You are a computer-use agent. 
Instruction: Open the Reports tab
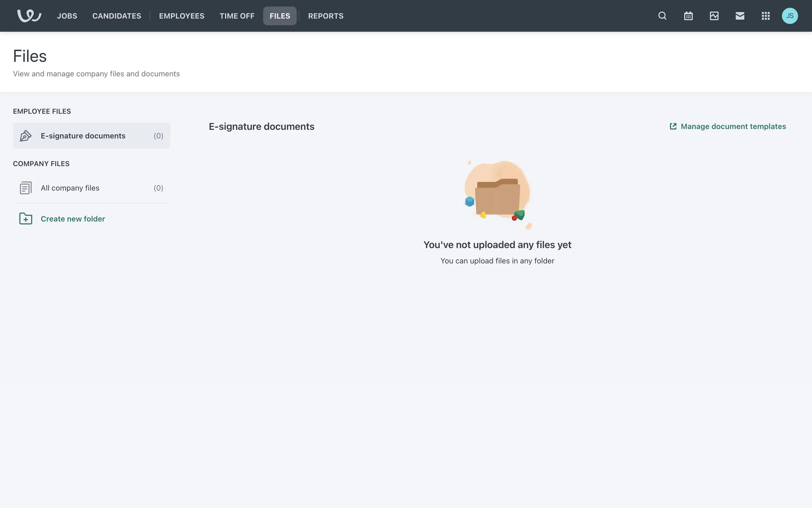[326, 16]
